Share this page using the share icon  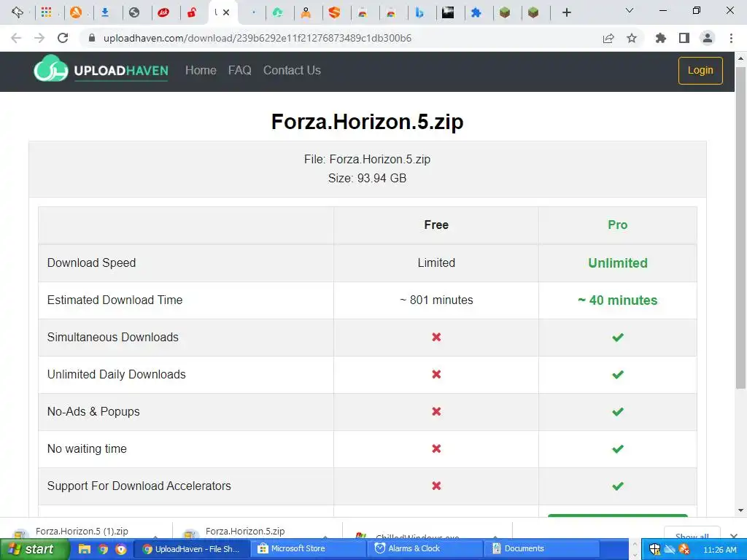point(608,38)
